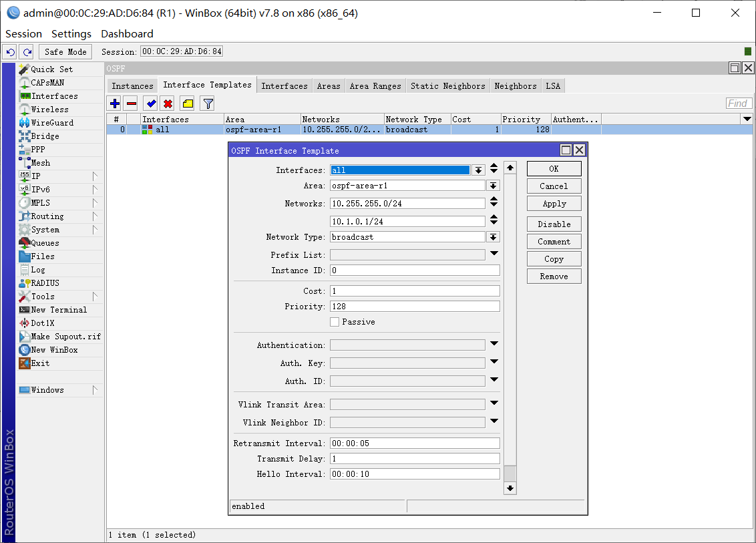Click the Comment button in dialog
Screen dimensions: 756x543
click(554, 242)
